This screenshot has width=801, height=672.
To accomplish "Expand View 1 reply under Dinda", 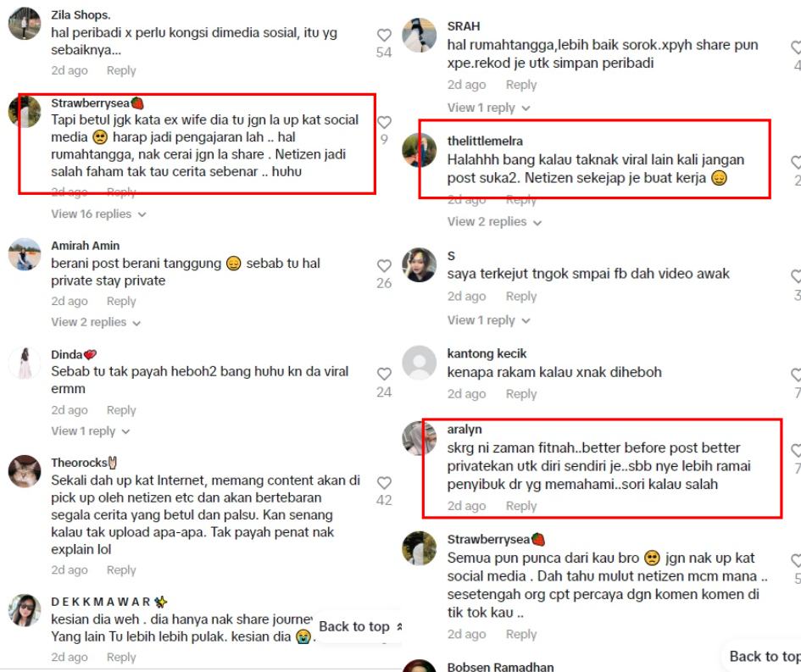I will point(91,431).
